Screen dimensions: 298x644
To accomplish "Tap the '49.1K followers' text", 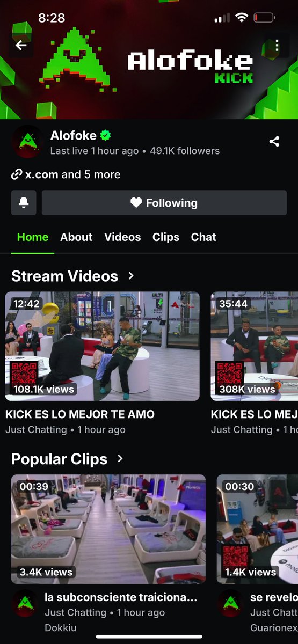I will pyautogui.click(x=185, y=151).
